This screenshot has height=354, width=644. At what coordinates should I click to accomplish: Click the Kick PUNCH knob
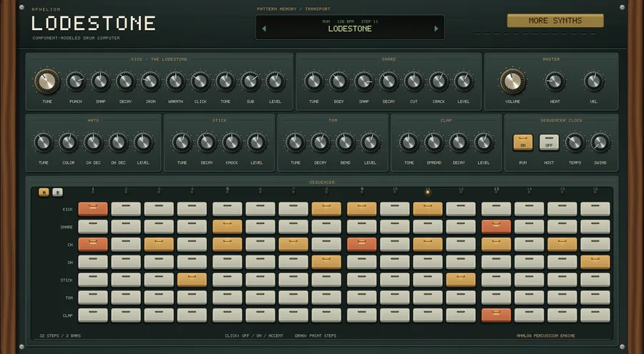click(x=76, y=82)
